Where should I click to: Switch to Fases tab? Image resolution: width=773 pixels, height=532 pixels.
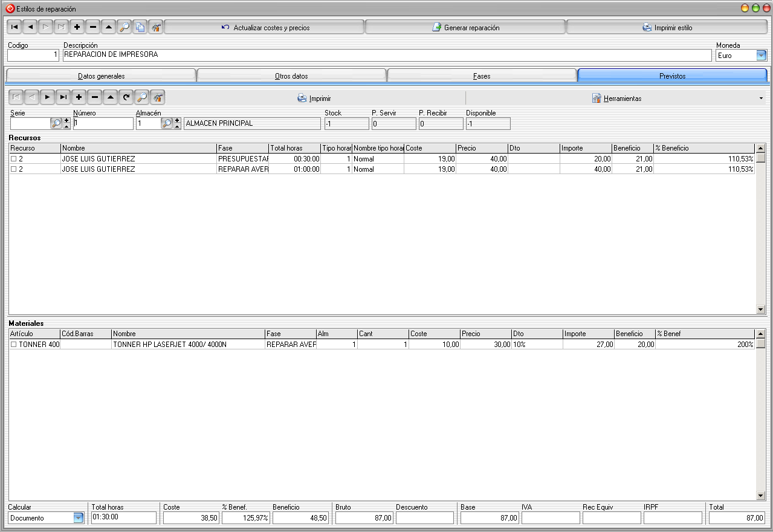(482, 76)
